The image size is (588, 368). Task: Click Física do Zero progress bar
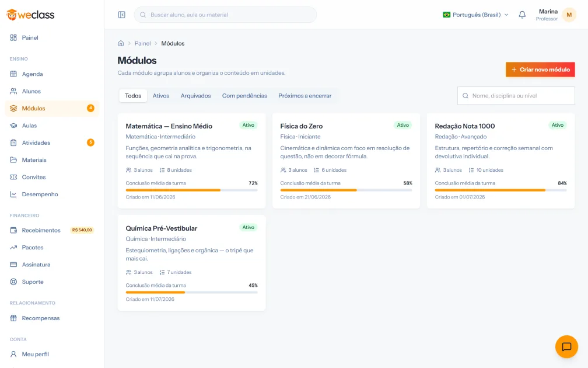click(x=346, y=190)
